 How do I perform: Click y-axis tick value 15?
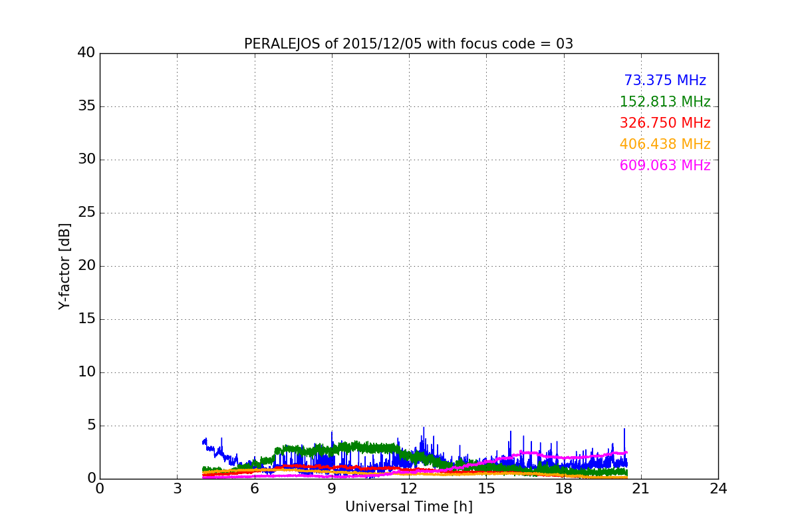pos(86,319)
